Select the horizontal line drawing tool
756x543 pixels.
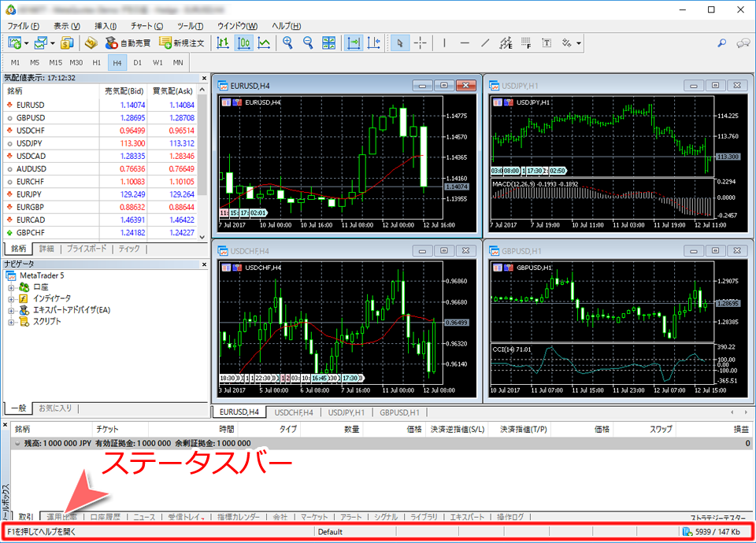tap(465, 42)
